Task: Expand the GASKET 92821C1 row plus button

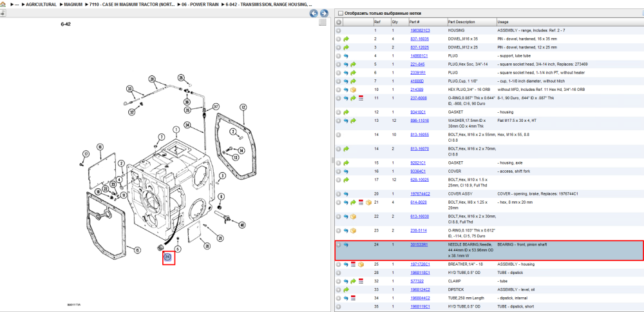Action: 339,163
